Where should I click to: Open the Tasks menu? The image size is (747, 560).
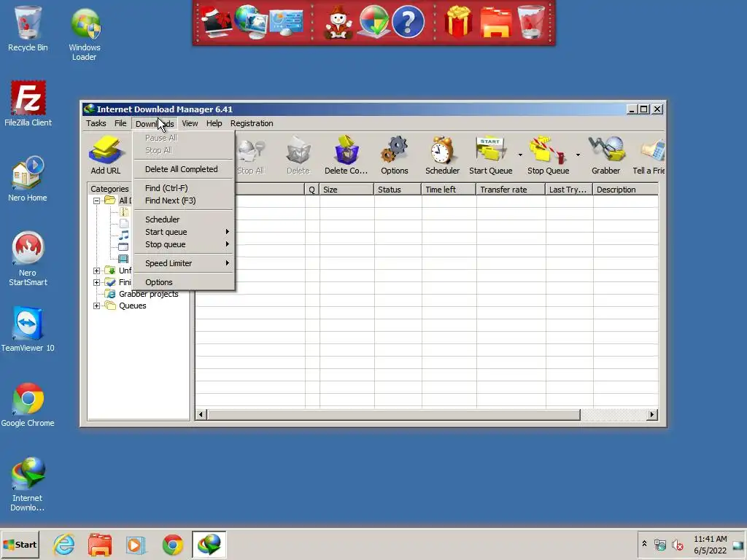(96, 123)
